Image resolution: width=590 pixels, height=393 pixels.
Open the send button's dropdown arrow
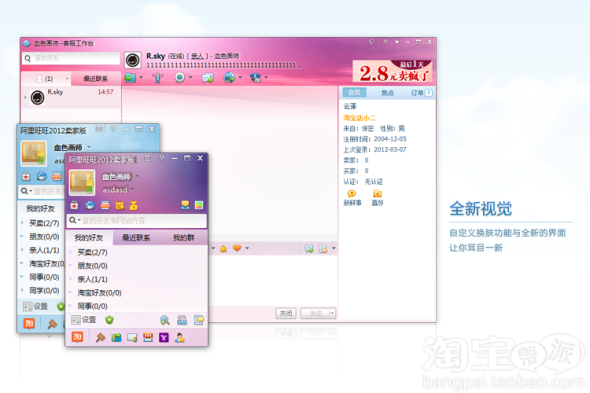coord(332,313)
